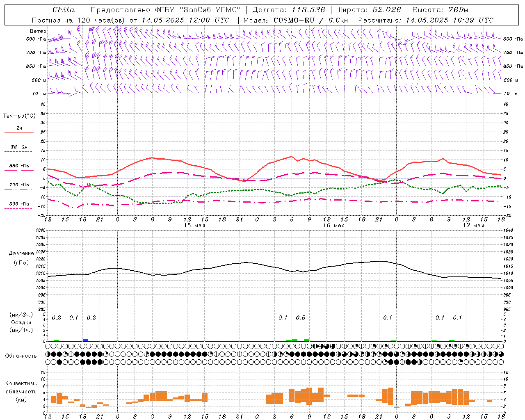This screenshot has width=525, height=420.
Task: Click the "(мм/3ч.)" precipitation unit label
Action: tap(21, 315)
